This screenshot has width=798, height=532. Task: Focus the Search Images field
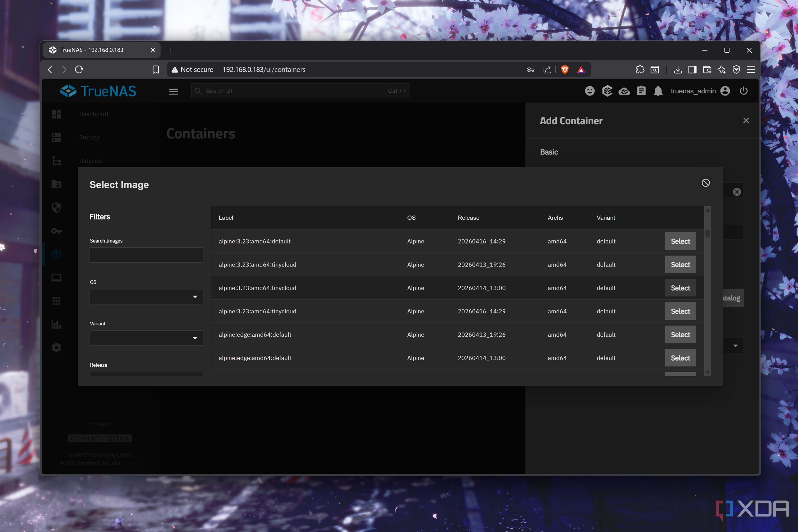pyautogui.click(x=146, y=255)
